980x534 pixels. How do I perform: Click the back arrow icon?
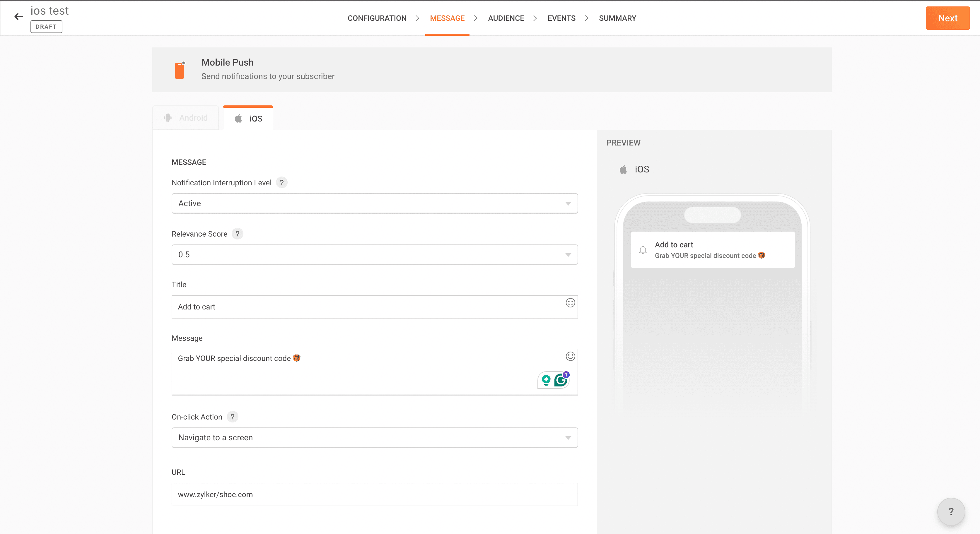[x=18, y=16]
